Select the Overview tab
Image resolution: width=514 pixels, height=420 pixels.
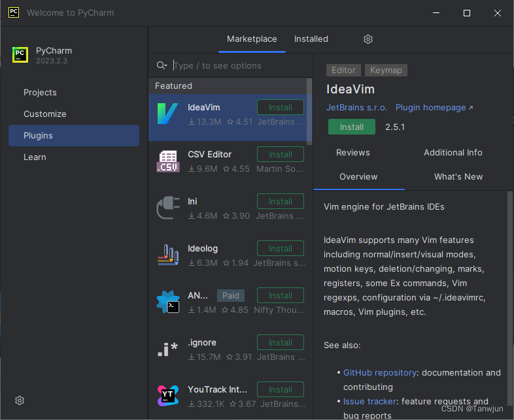(x=358, y=177)
